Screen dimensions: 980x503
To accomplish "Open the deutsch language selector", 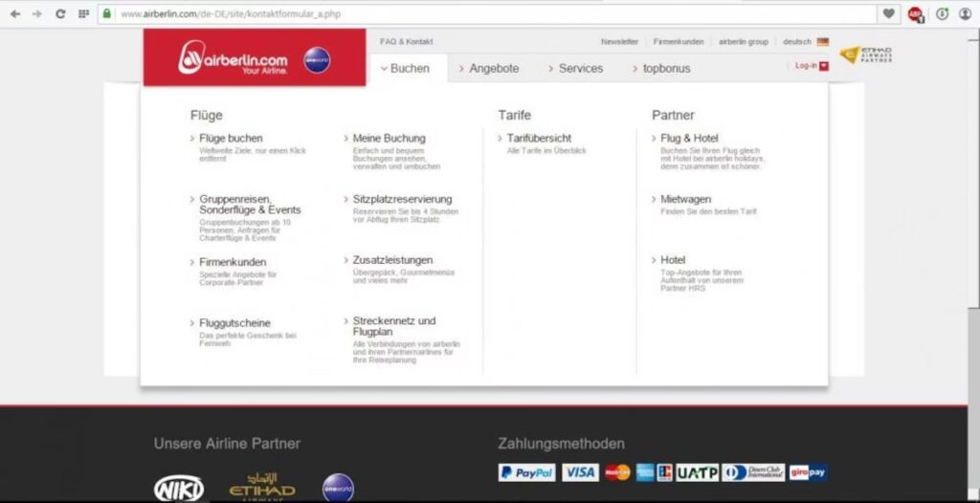I will pyautogui.click(x=804, y=42).
